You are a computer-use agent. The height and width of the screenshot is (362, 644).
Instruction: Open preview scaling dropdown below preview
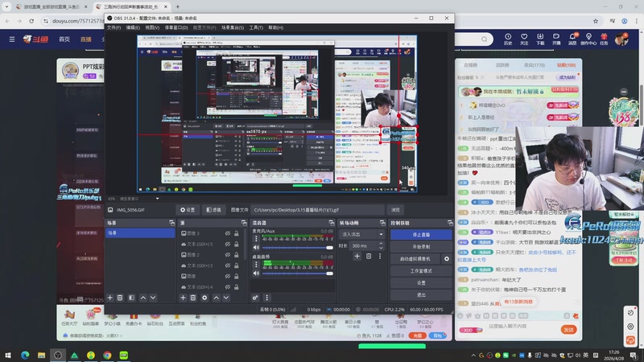click(x=157, y=199)
